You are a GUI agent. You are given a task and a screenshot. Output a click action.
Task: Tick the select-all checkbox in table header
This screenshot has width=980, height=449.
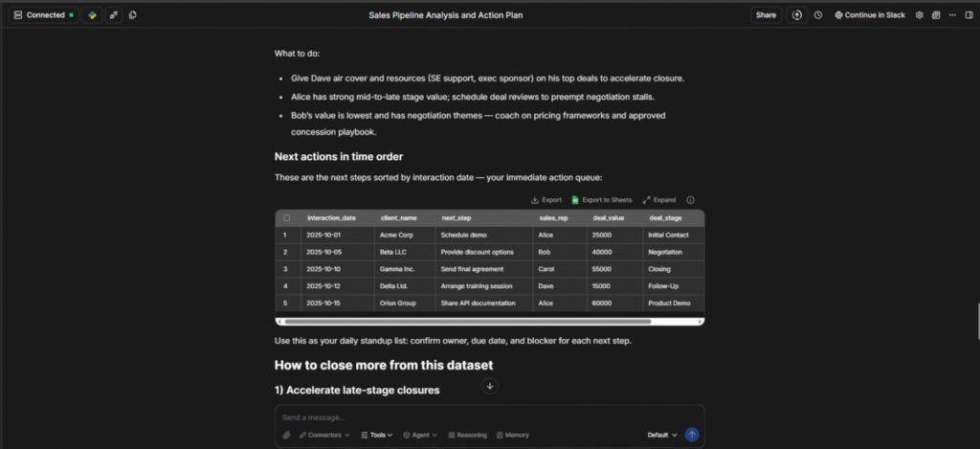coord(286,217)
